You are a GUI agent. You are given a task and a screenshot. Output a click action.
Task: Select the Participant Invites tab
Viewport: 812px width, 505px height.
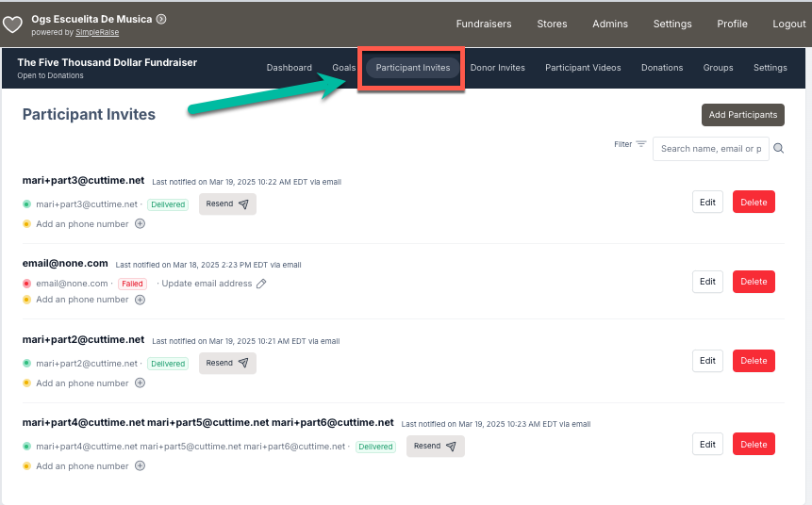[413, 68]
